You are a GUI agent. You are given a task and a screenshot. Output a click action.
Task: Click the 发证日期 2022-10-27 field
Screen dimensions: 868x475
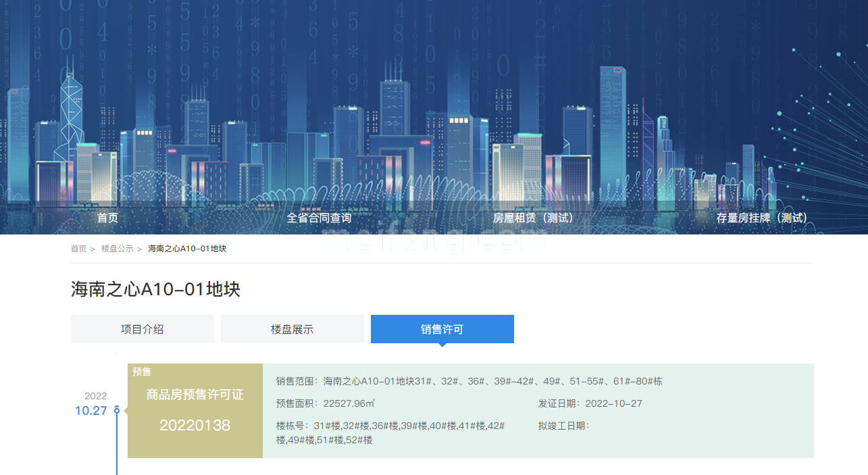click(x=590, y=403)
